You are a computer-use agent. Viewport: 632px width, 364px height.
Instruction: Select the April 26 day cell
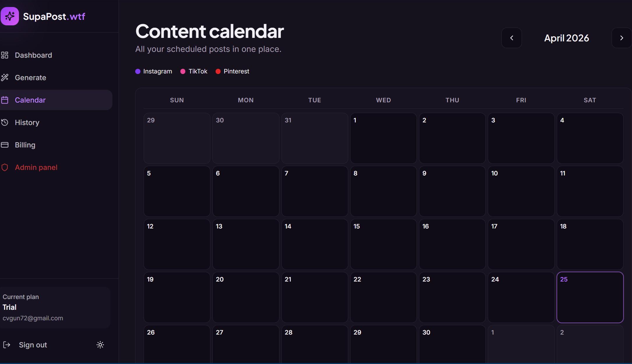[x=177, y=344]
